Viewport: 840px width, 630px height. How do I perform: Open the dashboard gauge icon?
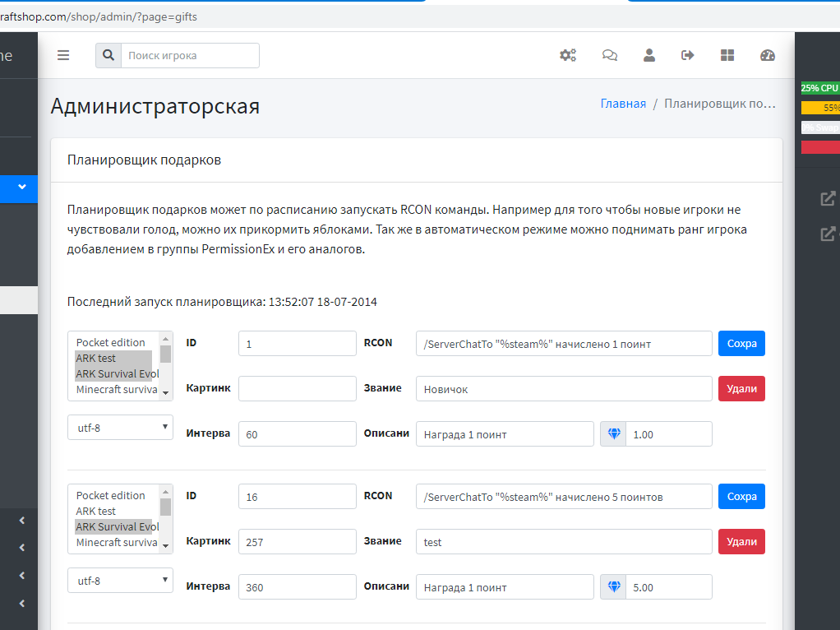coord(768,55)
